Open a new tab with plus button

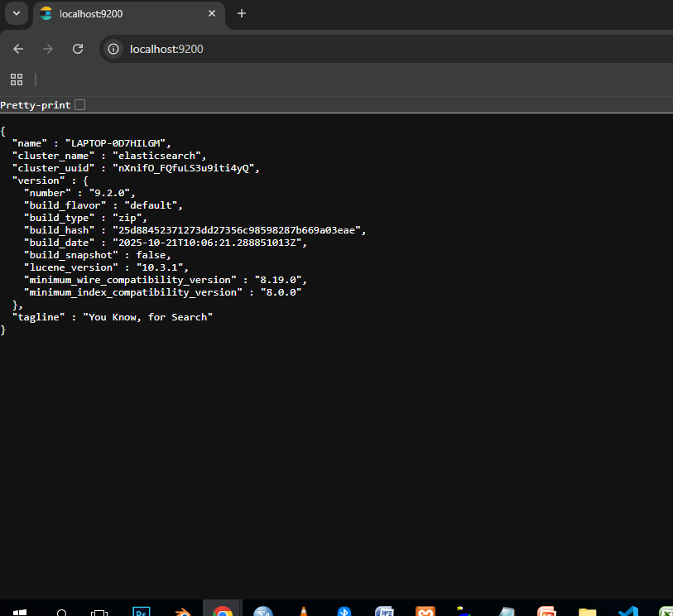[242, 14]
